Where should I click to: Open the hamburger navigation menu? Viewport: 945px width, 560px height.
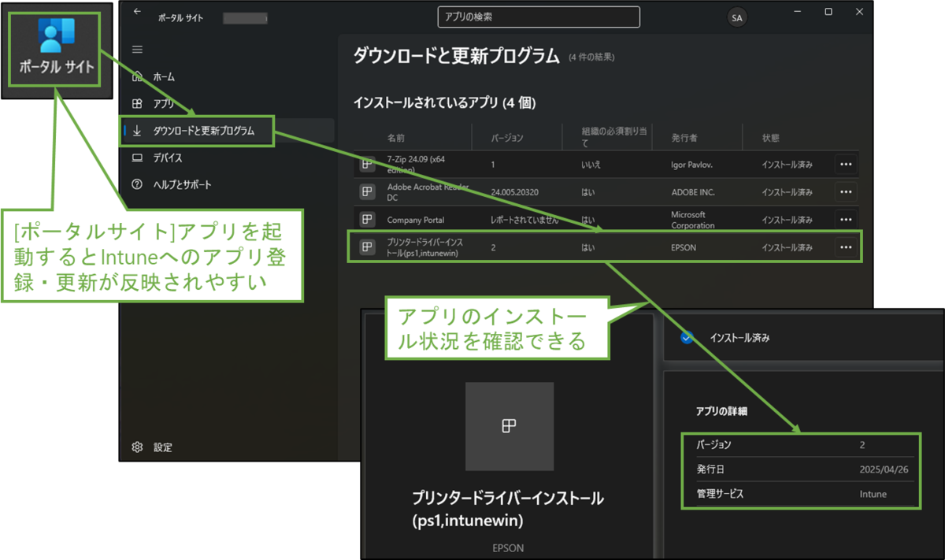pyautogui.click(x=137, y=49)
